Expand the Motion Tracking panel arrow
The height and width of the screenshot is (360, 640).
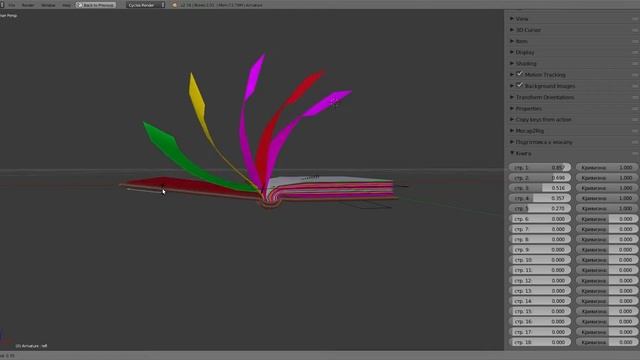pyautogui.click(x=512, y=75)
